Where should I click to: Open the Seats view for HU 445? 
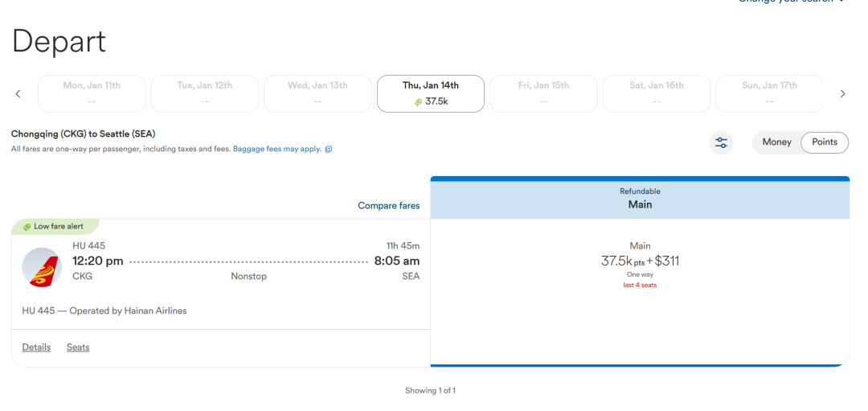[x=78, y=347]
